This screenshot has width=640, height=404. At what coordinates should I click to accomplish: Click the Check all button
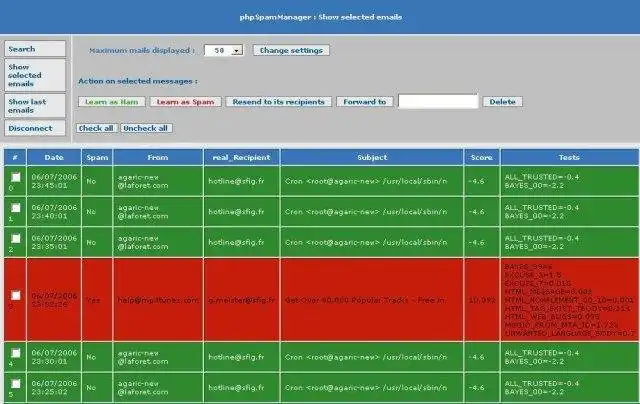click(x=97, y=128)
